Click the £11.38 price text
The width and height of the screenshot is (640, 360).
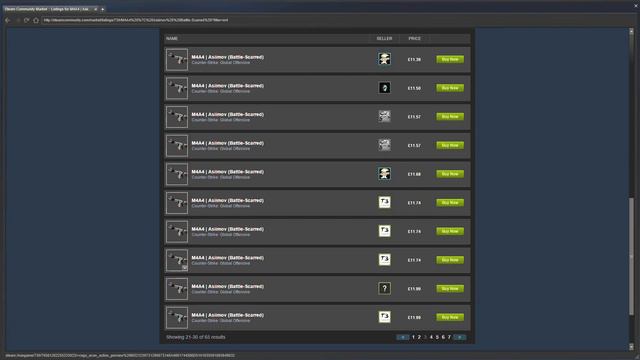coord(414,60)
